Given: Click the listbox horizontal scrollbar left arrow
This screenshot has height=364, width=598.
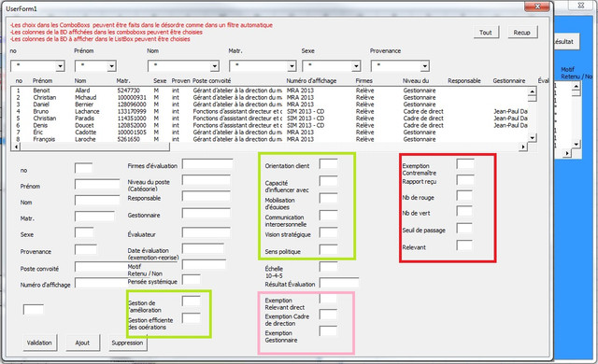Looking at the screenshot, I should (16, 147).
